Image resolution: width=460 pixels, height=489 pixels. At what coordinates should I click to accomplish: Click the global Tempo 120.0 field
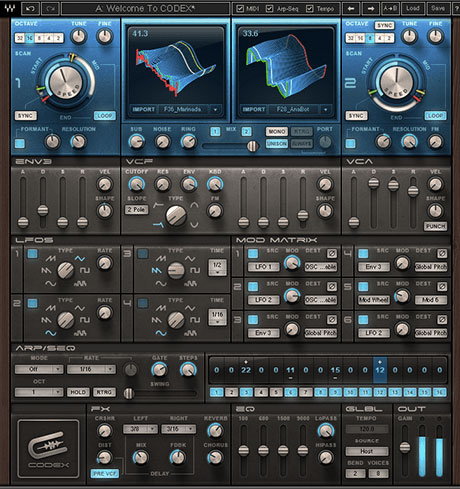point(367,429)
